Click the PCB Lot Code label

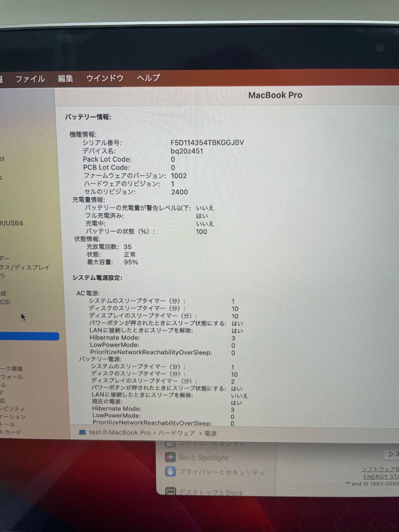point(106,168)
